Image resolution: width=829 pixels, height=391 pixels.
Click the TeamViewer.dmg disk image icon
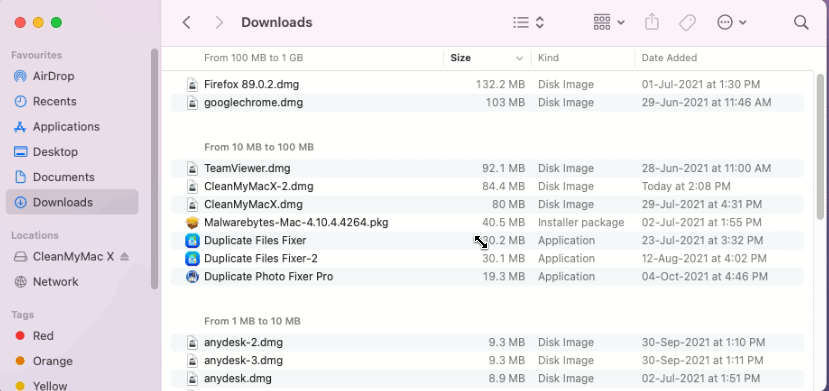click(192, 169)
